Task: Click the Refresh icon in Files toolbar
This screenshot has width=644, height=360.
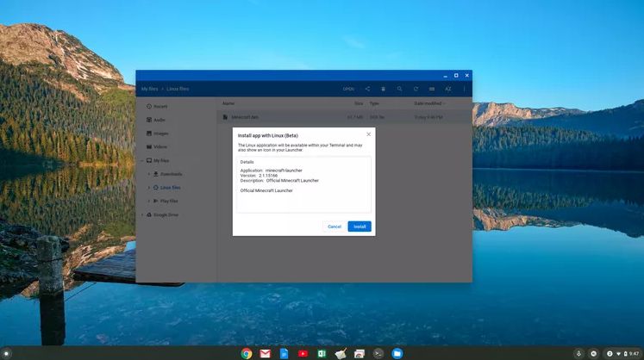Action: [416, 89]
